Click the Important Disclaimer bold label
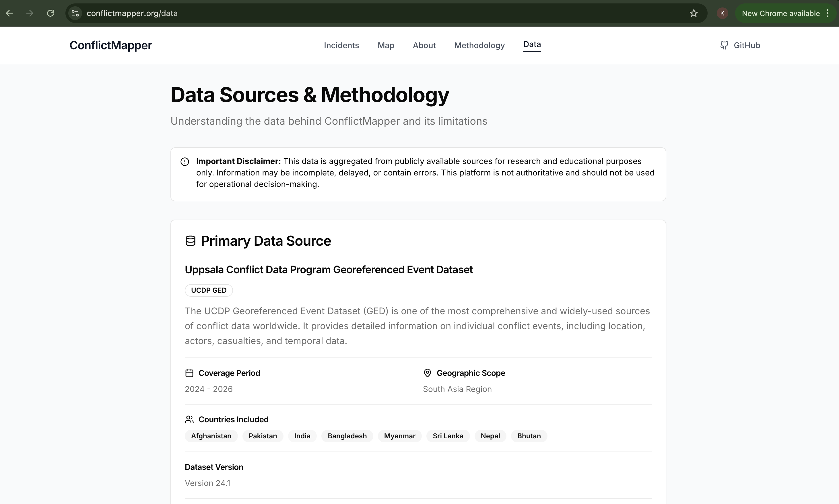Screen dimensions: 839x504 238,161
